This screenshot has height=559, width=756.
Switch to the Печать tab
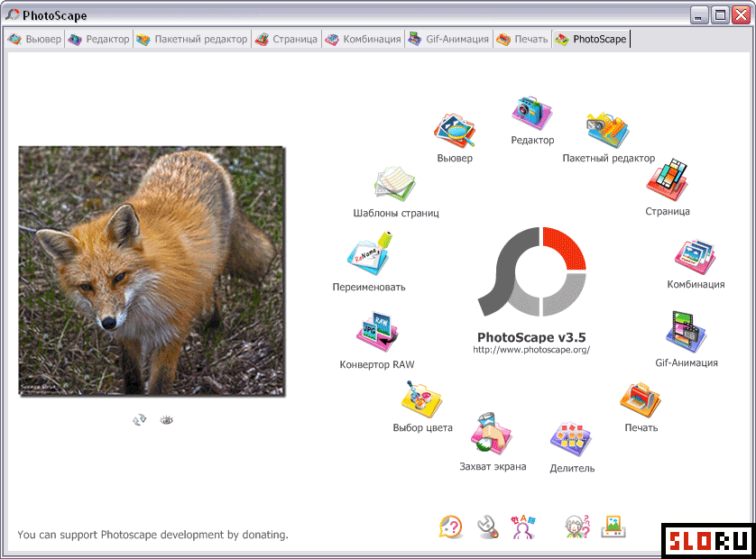[x=522, y=40]
